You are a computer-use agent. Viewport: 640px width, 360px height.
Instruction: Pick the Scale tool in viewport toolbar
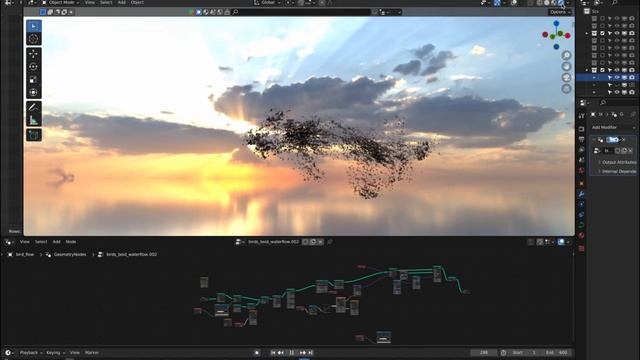point(33,80)
